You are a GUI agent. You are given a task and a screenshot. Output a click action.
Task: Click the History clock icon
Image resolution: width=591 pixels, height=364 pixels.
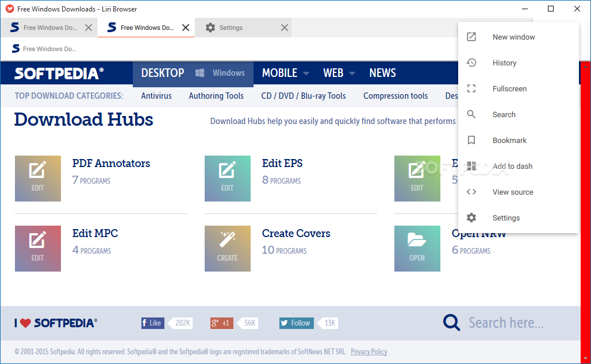point(471,63)
